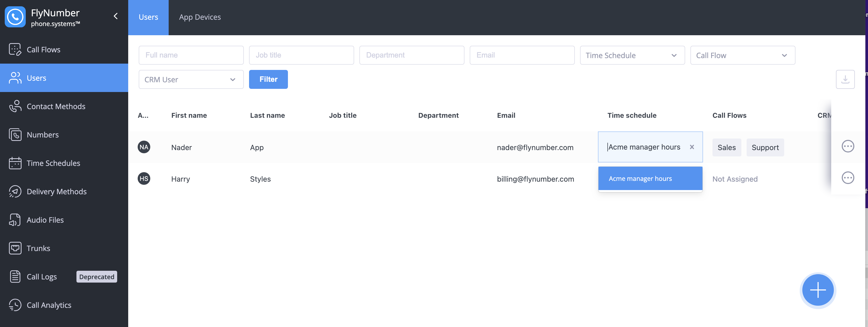
Task: Click the billing@flynumber.com email cell
Action: click(535, 179)
